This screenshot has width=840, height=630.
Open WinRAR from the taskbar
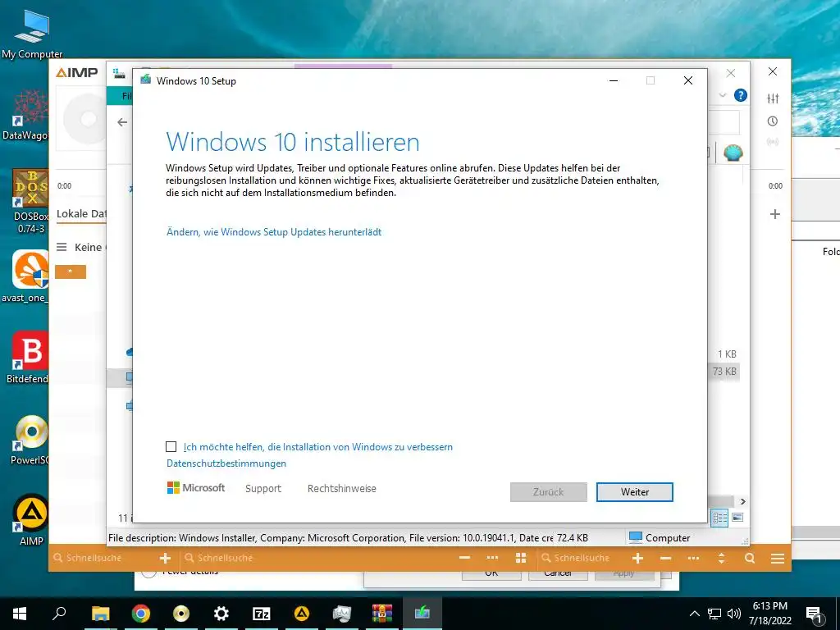click(382, 614)
